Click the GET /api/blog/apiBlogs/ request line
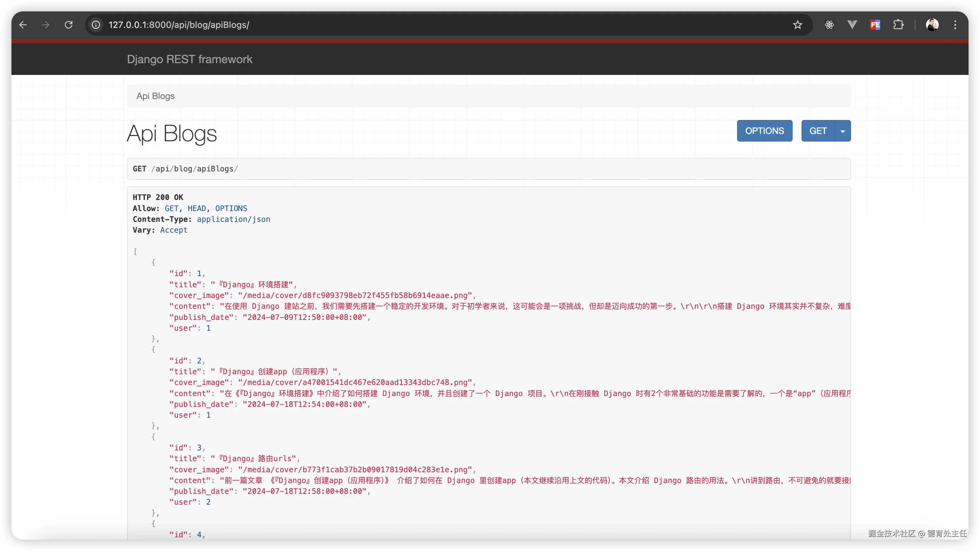The image size is (980, 551). coord(185,169)
